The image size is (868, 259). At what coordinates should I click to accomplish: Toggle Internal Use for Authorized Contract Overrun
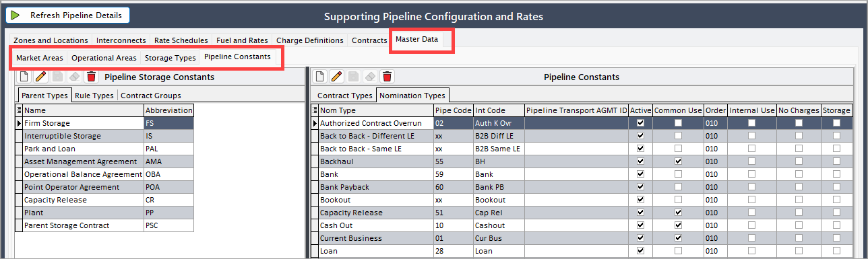point(751,123)
